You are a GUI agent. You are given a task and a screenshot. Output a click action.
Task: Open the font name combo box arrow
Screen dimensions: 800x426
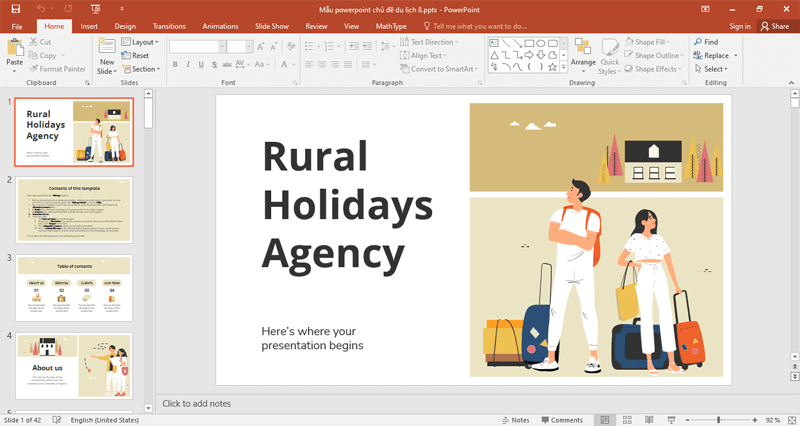(x=222, y=47)
